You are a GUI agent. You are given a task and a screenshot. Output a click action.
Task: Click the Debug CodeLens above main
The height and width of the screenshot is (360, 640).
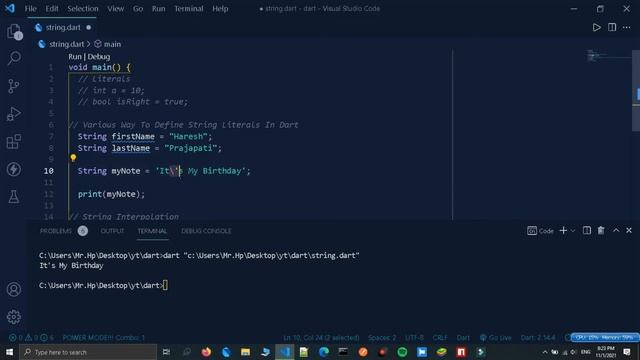99,57
